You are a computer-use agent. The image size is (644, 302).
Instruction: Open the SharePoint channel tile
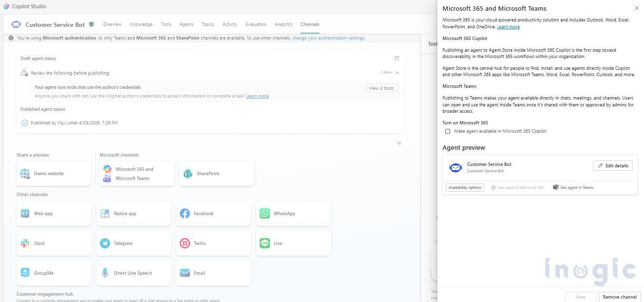pyautogui.click(x=217, y=174)
